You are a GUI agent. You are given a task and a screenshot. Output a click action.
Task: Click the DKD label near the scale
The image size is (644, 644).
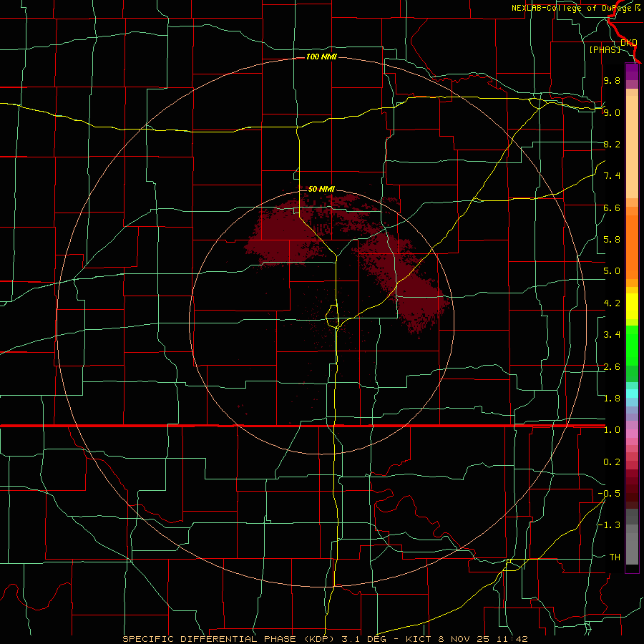click(x=629, y=42)
